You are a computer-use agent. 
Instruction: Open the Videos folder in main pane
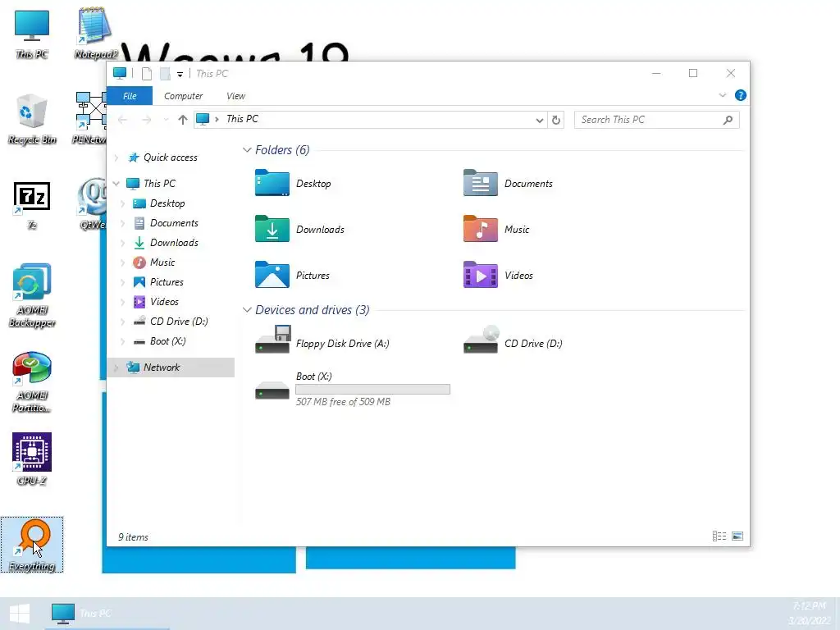pyautogui.click(x=498, y=276)
